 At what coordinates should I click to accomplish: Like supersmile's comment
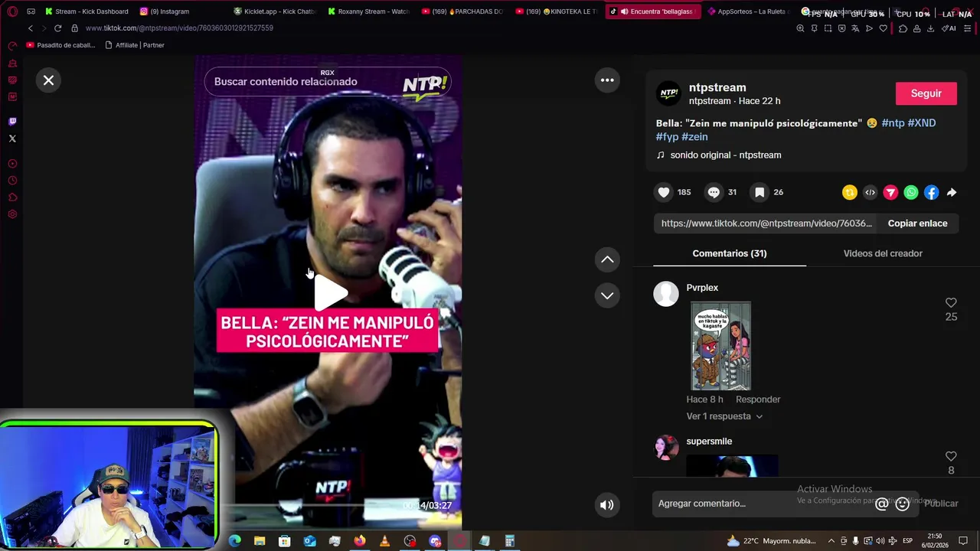click(x=951, y=457)
